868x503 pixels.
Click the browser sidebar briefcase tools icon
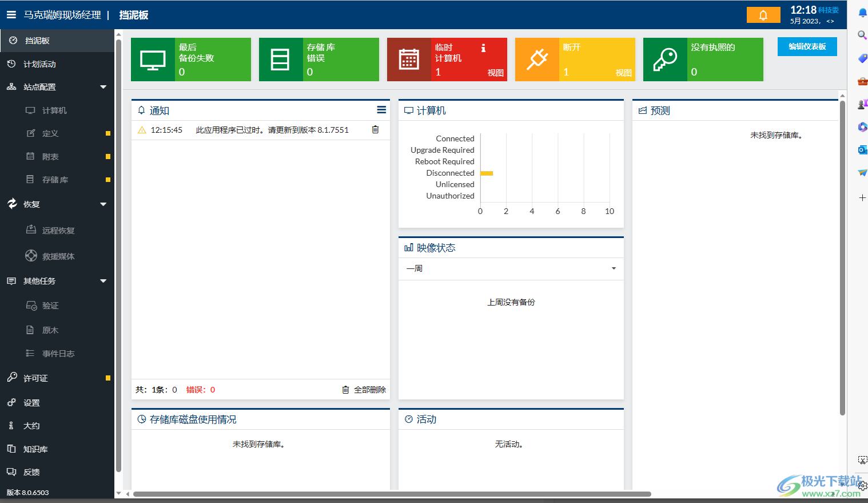pyautogui.click(x=862, y=81)
